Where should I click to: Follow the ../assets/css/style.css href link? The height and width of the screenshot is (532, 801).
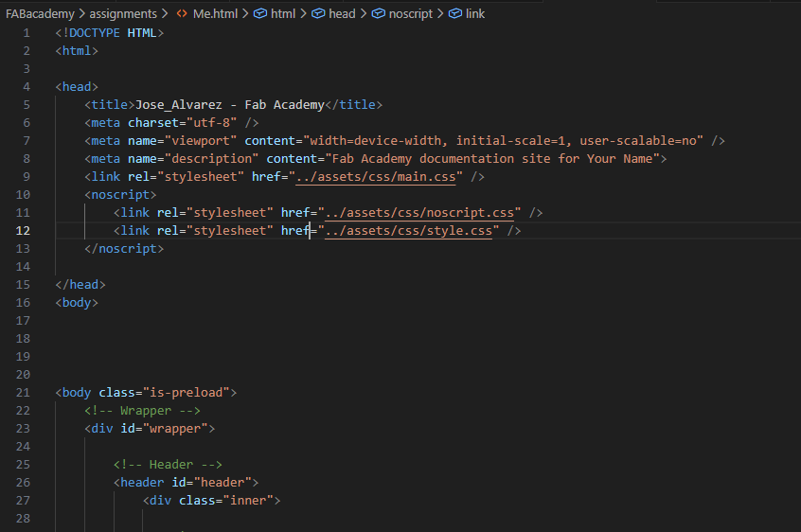(410, 231)
